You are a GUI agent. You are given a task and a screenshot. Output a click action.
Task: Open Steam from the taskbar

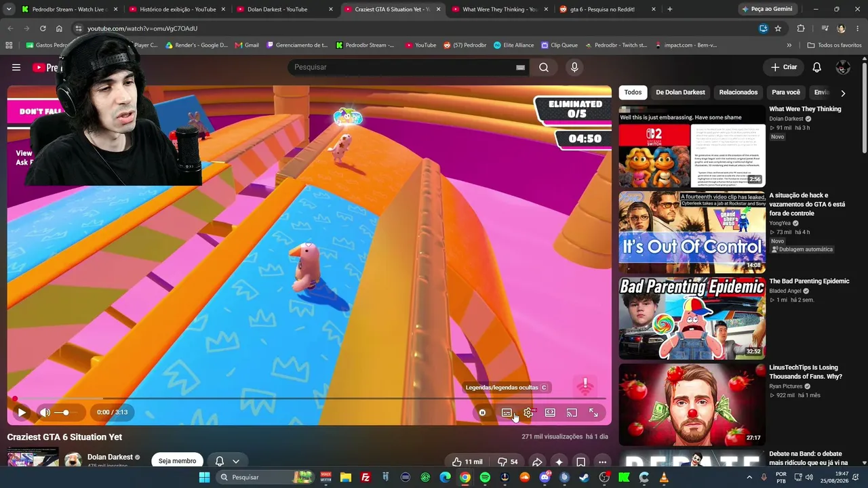(x=585, y=477)
